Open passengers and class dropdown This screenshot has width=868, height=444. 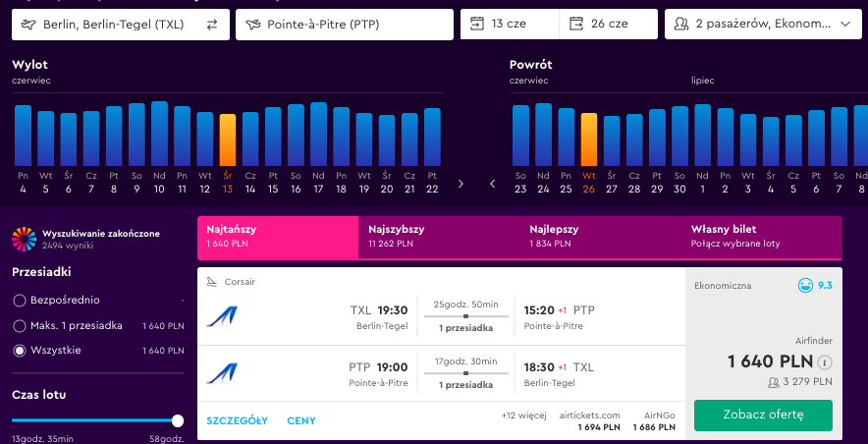763,25
